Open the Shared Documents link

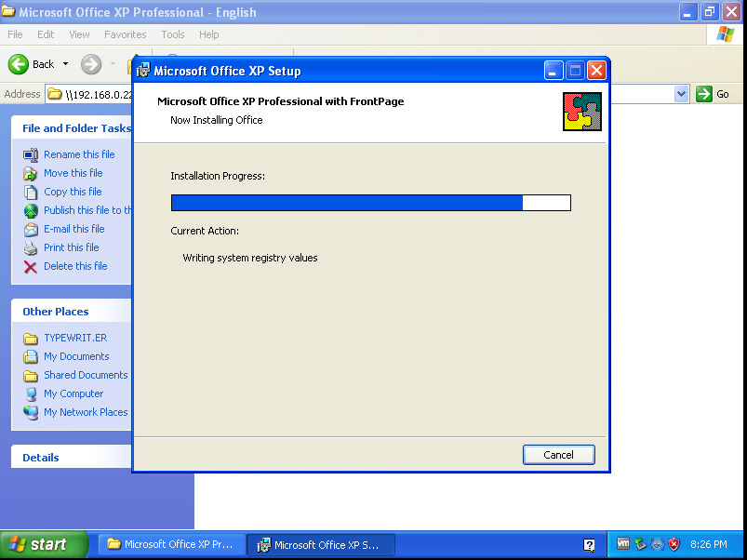click(86, 375)
